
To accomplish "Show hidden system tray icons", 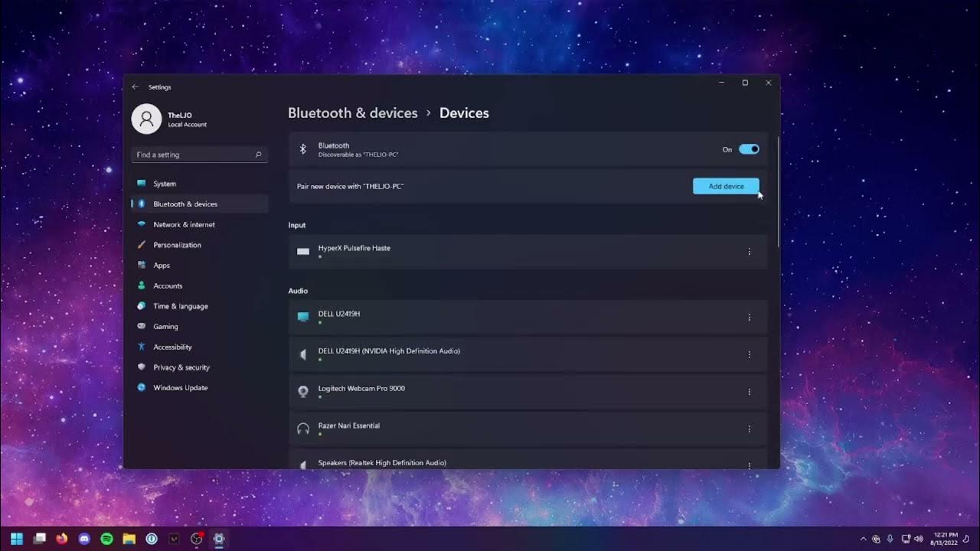I will pos(864,539).
